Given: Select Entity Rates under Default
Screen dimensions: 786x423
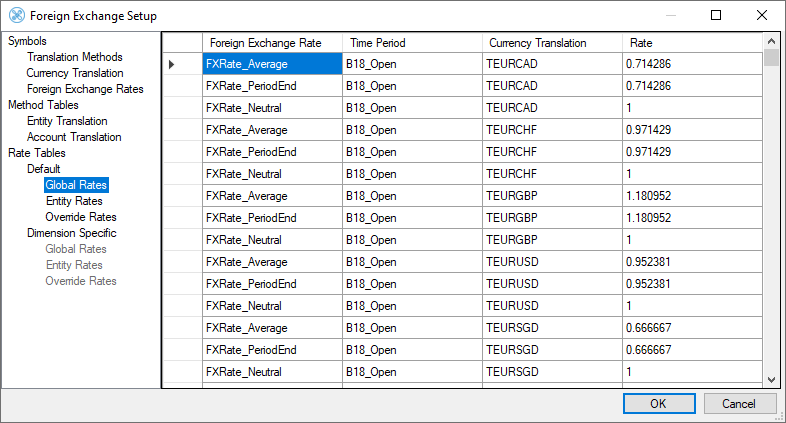Looking at the screenshot, I should click(74, 201).
